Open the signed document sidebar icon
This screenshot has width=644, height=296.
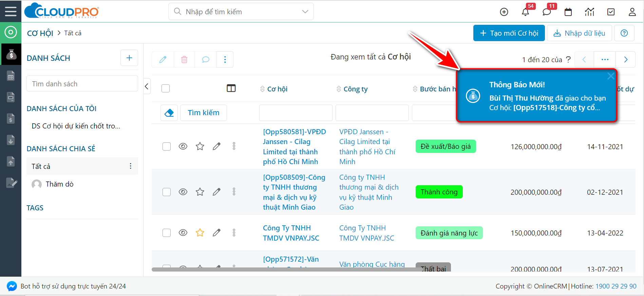click(x=12, y=182)
